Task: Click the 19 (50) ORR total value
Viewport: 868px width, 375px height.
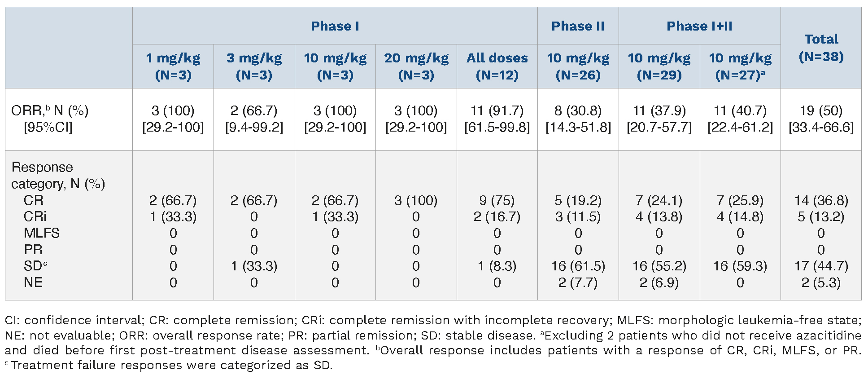Action: click(x=821, y=110)
